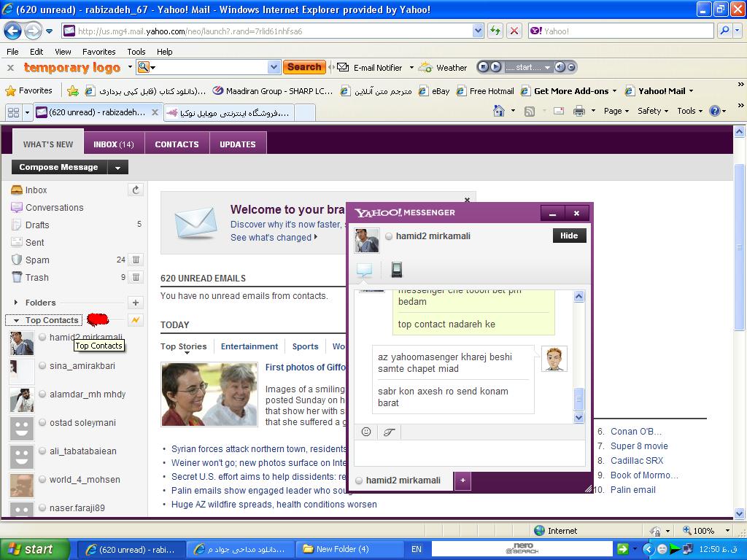Click the page scroll up arrow
747x560 pixels.
click(739, 131)
